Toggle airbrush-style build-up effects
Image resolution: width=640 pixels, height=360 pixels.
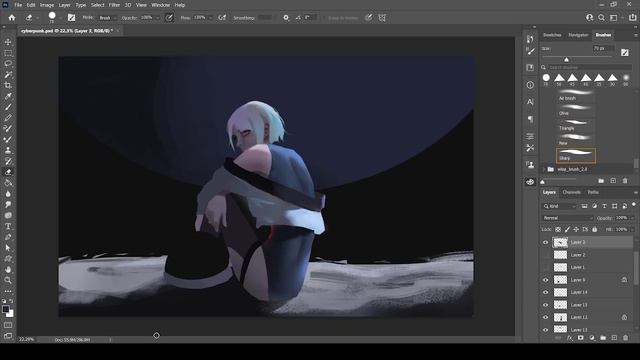(x=222, y=18)
